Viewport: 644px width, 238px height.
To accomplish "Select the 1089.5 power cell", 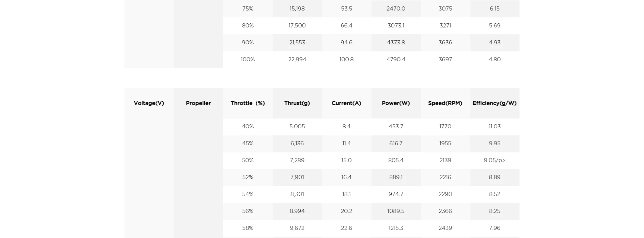I will pos(396,211).
